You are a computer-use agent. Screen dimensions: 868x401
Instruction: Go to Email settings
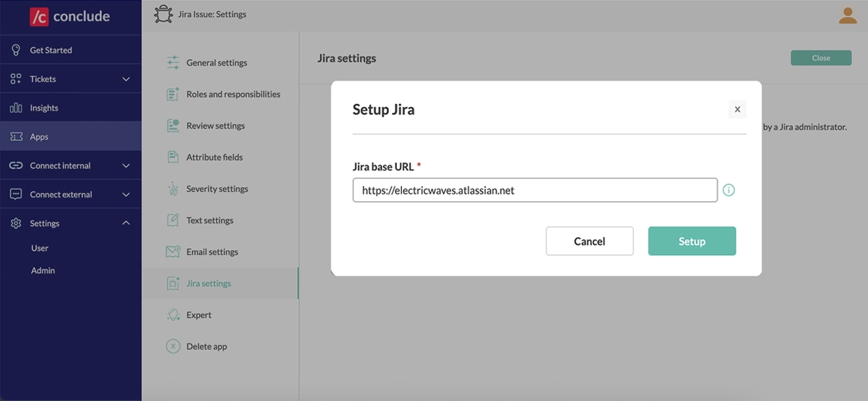tap(212, 252)
